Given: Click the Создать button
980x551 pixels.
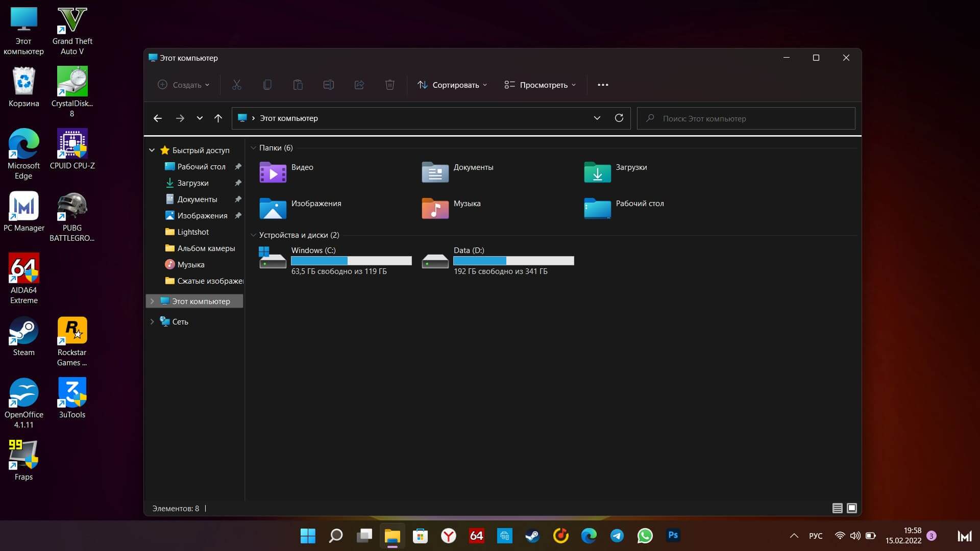Looking at the screenshot, I should click(183, 85).
